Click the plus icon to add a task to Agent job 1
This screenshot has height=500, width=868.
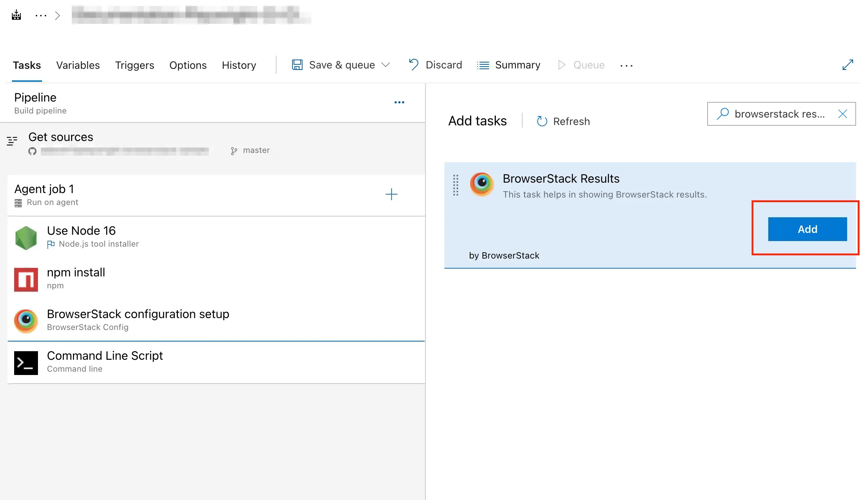click(391, 194)
